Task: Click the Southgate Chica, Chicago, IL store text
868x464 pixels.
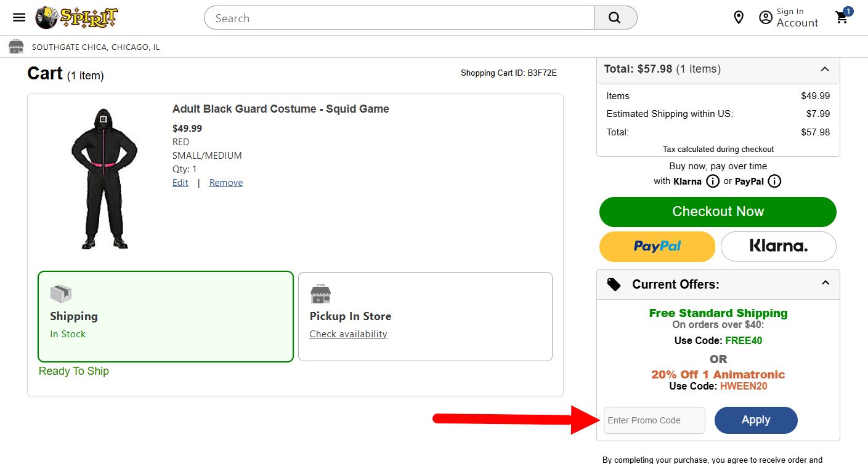Action: click(x=96, y=47)
